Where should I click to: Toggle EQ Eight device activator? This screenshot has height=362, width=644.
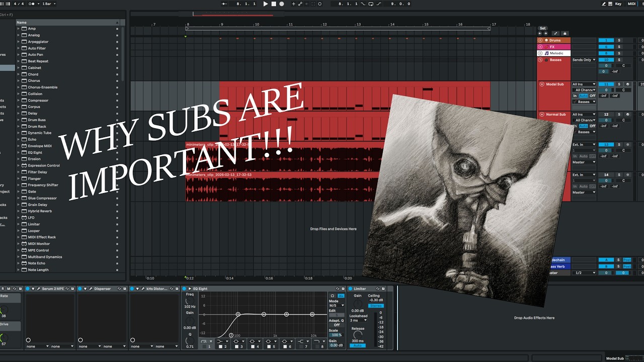point(184,289)
